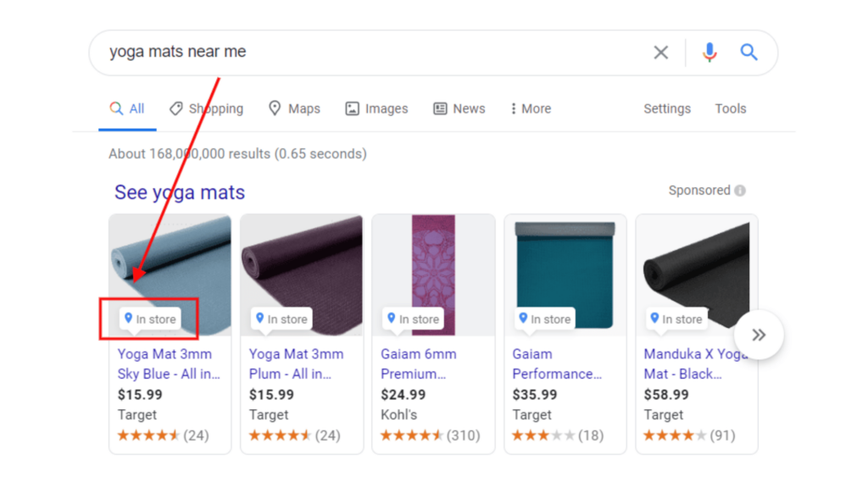The height and width of the screenshot is (488, 868).
Task: Click In store badge on Gaiam 6mm mat
Action: (413, 319)
